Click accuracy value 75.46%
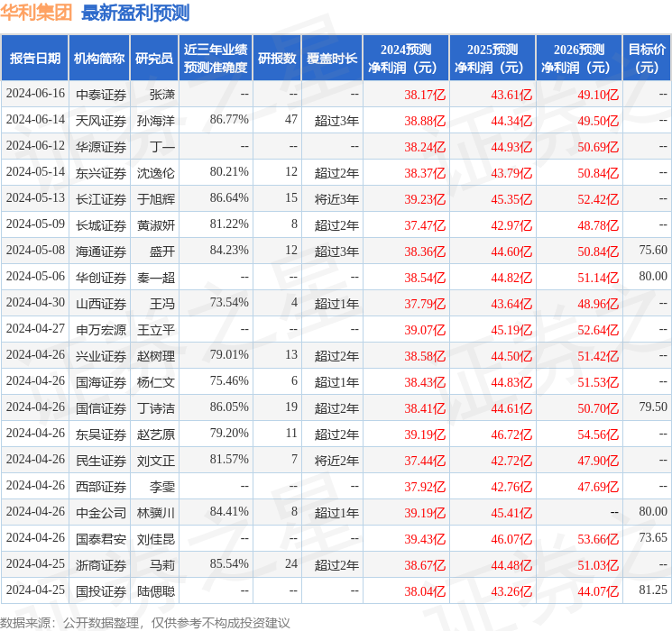 tap(229, 380)
